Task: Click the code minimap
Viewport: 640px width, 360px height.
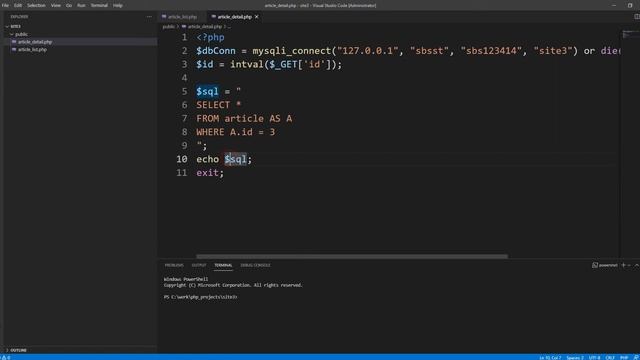Action: pyautogui.click(x=630, y=34)
